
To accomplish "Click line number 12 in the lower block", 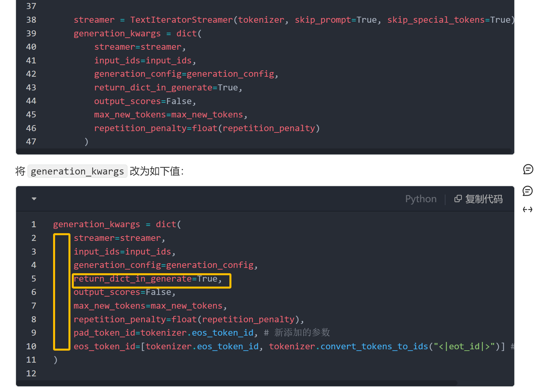I will pyautogui.click(x=31, y=373).
